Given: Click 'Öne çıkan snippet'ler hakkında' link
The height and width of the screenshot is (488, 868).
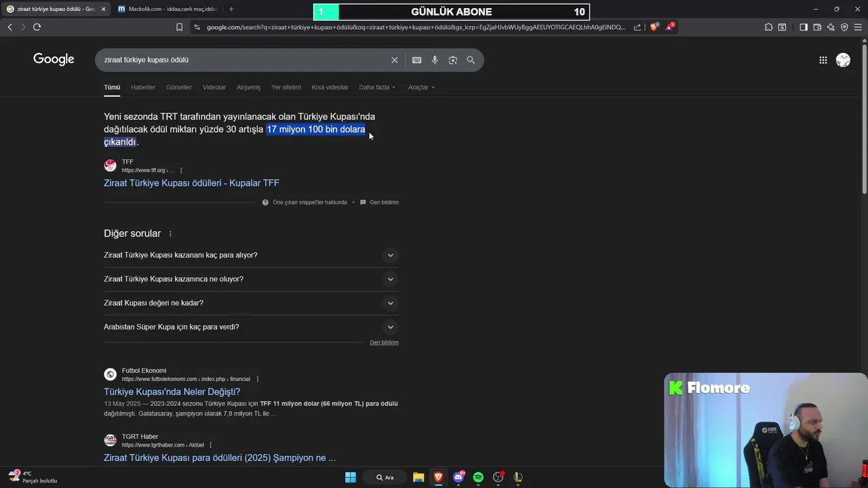Looking at the screenshot, I should click(309, 203).
